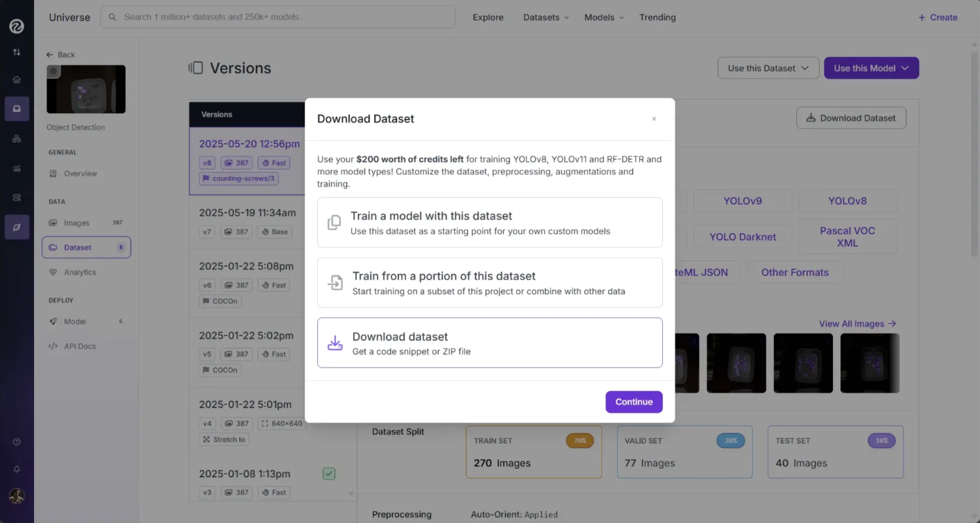Select "Train a model with this dataset" option
Image resolution: width=980 pixels, height=523 pixels.
click(x=489, y=223)
